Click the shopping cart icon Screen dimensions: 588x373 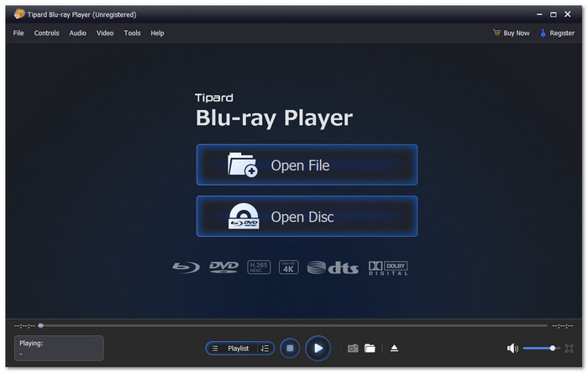[497, 33]
